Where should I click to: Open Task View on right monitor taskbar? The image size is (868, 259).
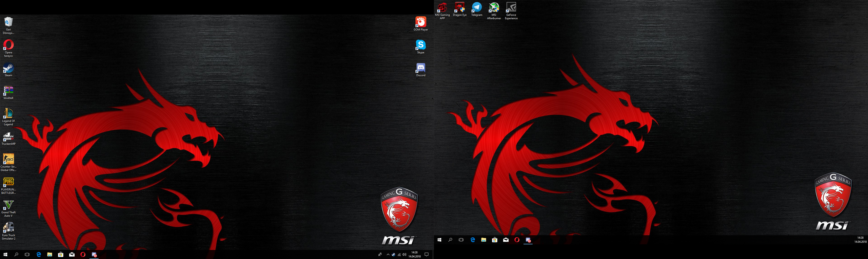461,240
